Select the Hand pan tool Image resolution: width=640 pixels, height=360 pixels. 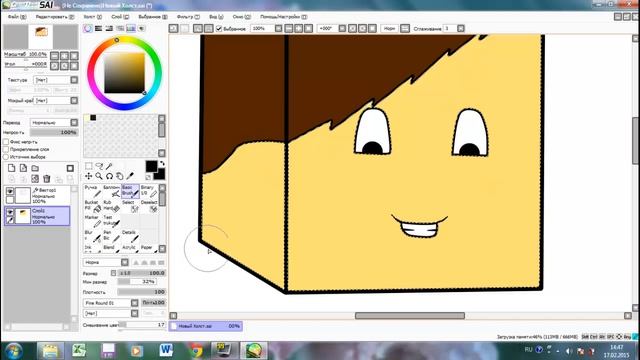[119, 176]
